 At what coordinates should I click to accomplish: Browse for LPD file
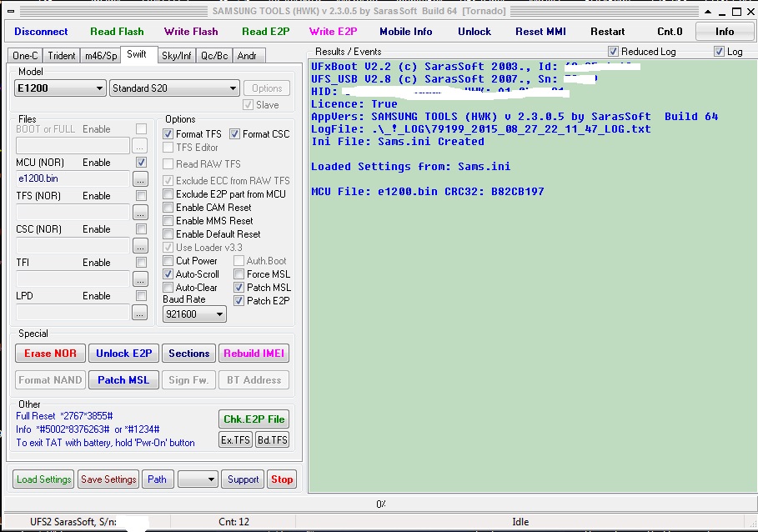(x=140, y=313)
